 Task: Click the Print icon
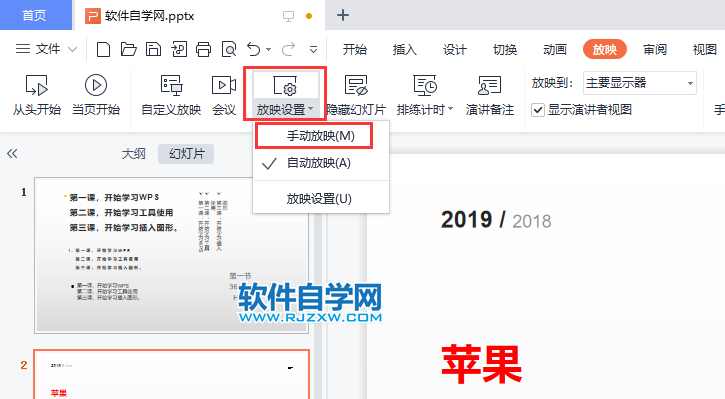[x=203, y=49]
